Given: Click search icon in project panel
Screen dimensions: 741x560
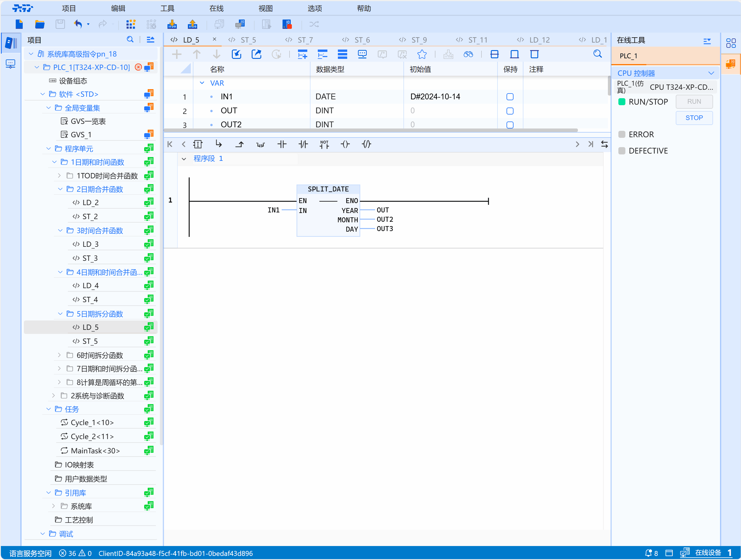Looking at the screenshot, I should pos(130,40).
